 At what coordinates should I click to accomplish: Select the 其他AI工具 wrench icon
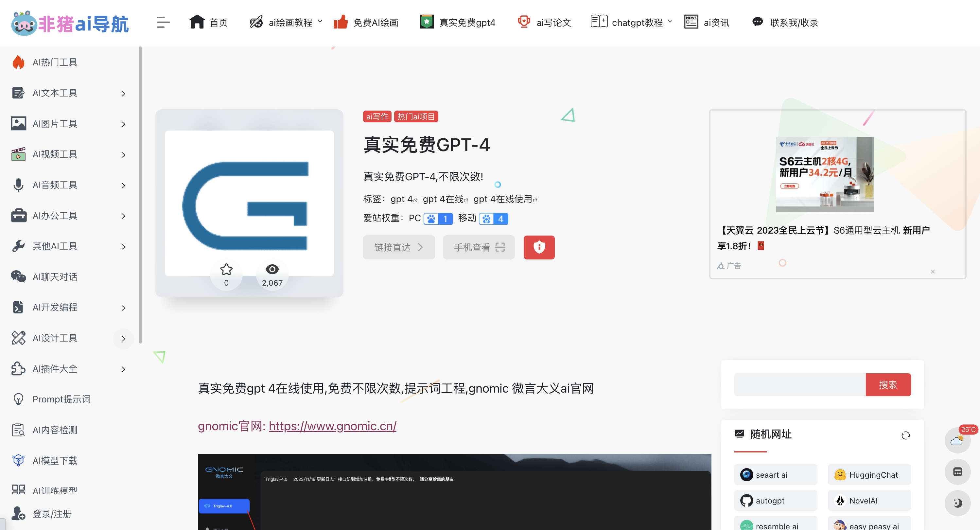click(x=18, y=246)
